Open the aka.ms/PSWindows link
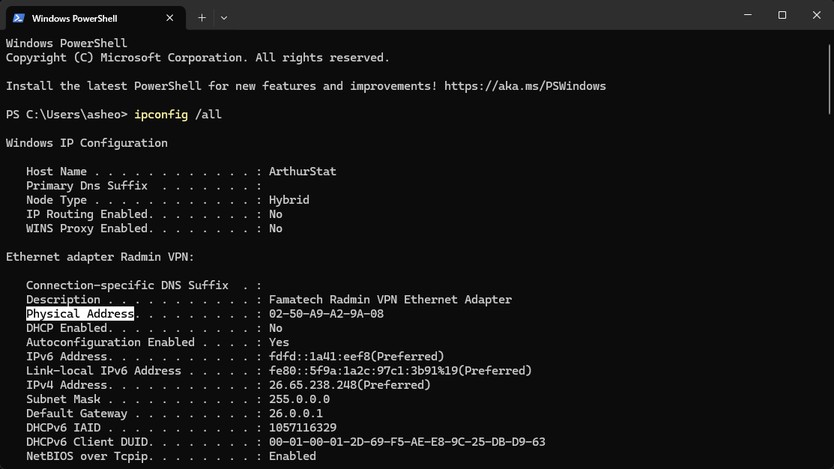Viewport: 834px width, 469px height. pos(525,86)
